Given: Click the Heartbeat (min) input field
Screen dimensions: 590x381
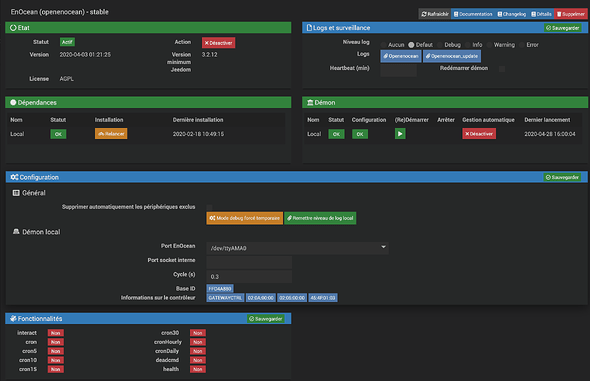Looking at the screenshot, I should pyautogui.click(x=398, y=70).
